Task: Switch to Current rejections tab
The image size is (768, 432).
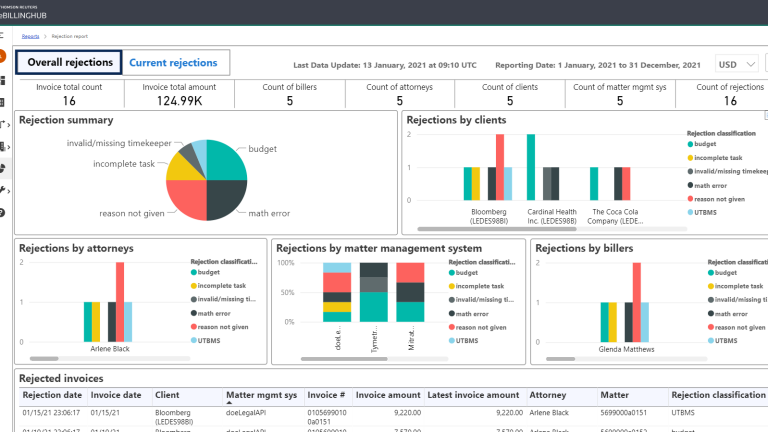Action: click(x=173, y=63)
